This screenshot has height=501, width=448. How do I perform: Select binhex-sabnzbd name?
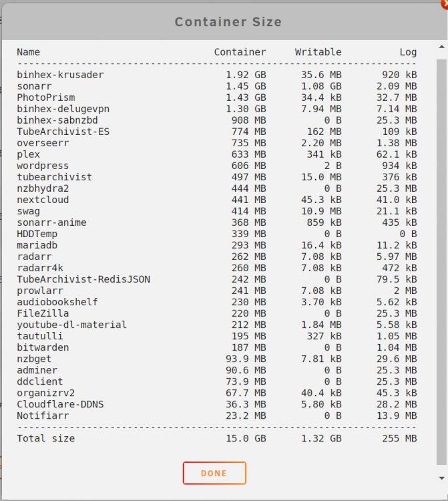(x=57, y=120)
